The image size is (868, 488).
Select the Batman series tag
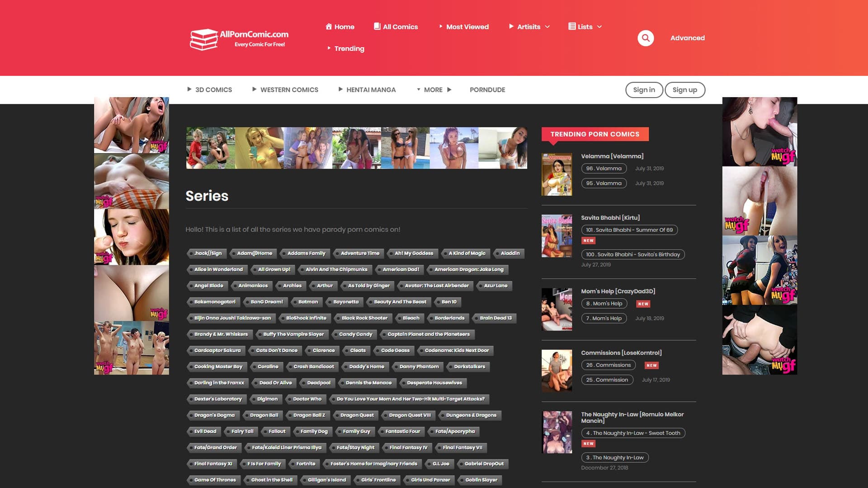(x=308, y=302)
